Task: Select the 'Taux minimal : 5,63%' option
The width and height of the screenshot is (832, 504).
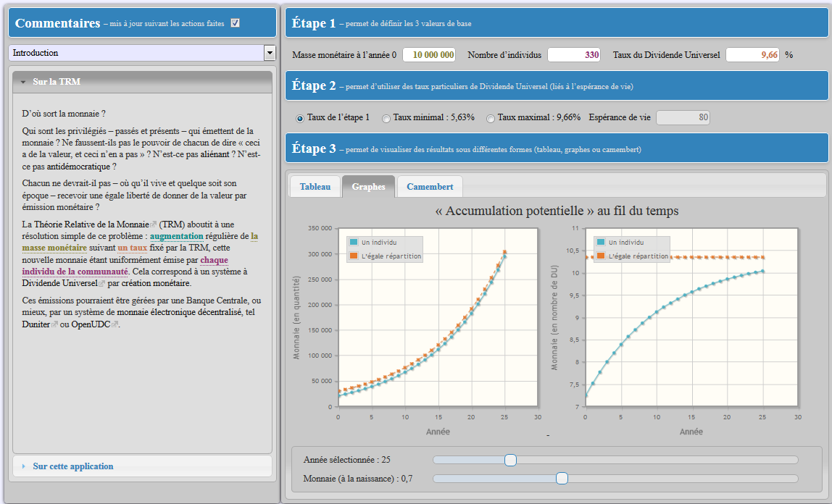Action: tap(386, 118)
